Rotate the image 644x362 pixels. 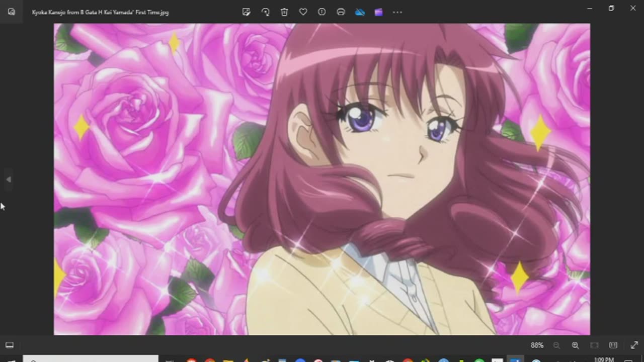[x=265, y=12]
